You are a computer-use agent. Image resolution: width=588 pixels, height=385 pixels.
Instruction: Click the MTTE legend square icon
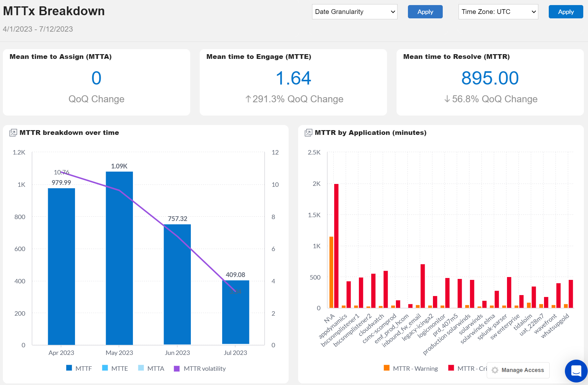[x=105, y=368]
